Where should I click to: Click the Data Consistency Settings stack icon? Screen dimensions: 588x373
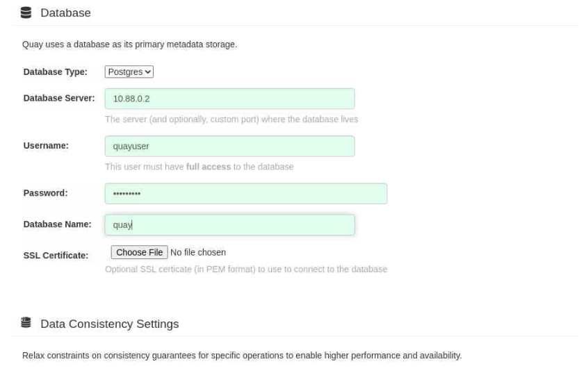(26, 322)
